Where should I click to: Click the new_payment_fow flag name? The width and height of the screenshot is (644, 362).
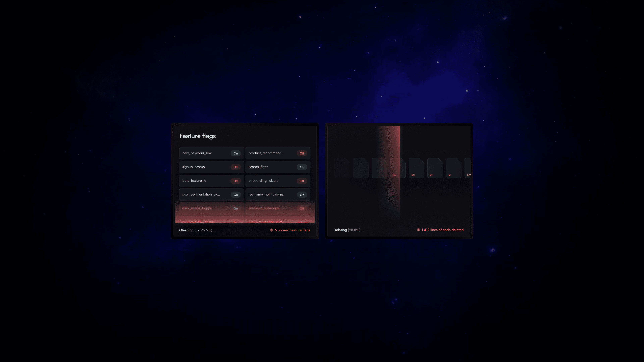click(197, 153)
